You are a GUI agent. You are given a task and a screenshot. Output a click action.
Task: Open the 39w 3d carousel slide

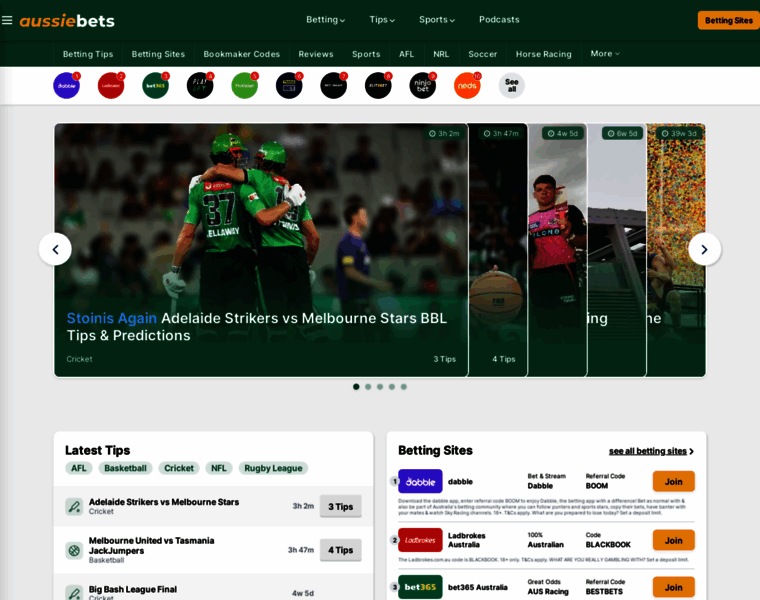676,250
